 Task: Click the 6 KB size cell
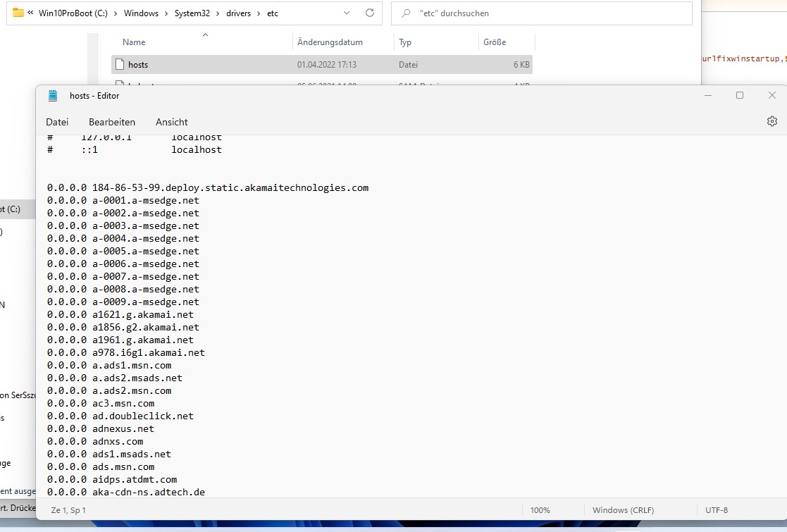point(521,64)
